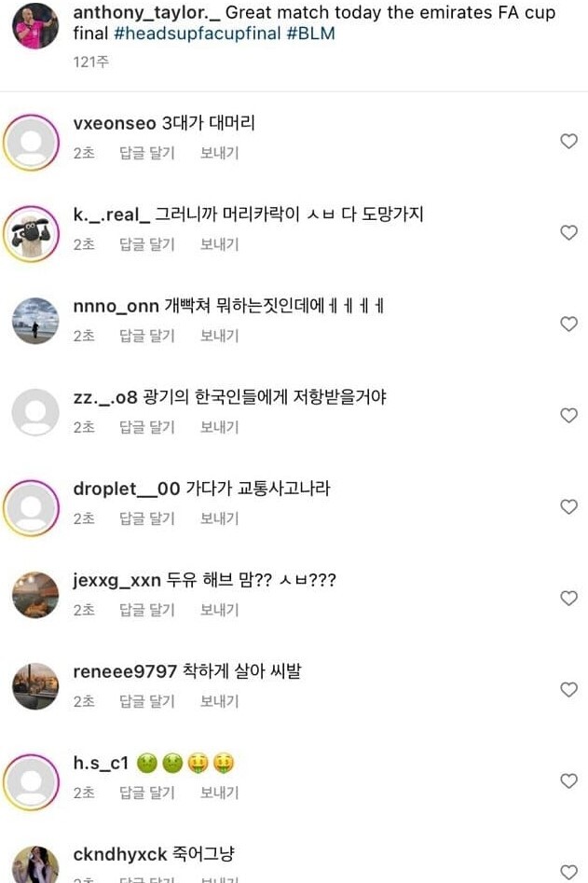The height and width of the screenshot is (883, 588).
Task: Reply to nnno_onn's comment
Action: click(147, 336)
